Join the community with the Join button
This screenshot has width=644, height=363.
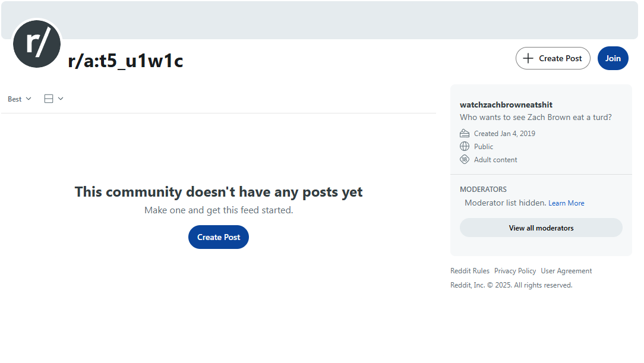coord(613,58)
